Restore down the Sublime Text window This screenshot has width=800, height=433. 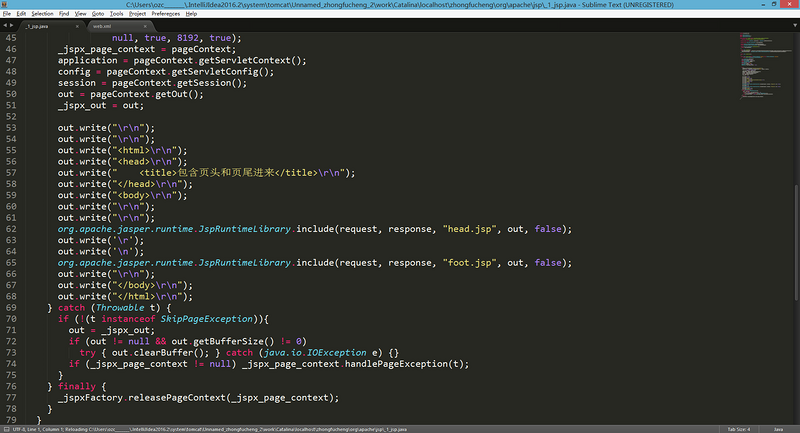point(774,4)
